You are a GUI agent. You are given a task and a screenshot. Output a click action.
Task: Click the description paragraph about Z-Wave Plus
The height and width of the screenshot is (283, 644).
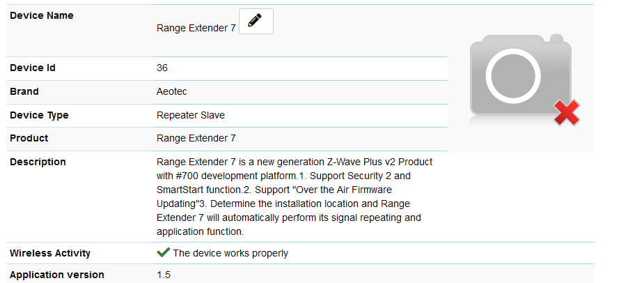292,197
